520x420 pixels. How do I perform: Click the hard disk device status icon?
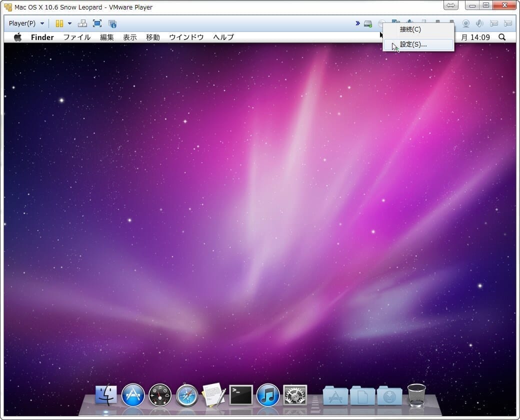368,23
